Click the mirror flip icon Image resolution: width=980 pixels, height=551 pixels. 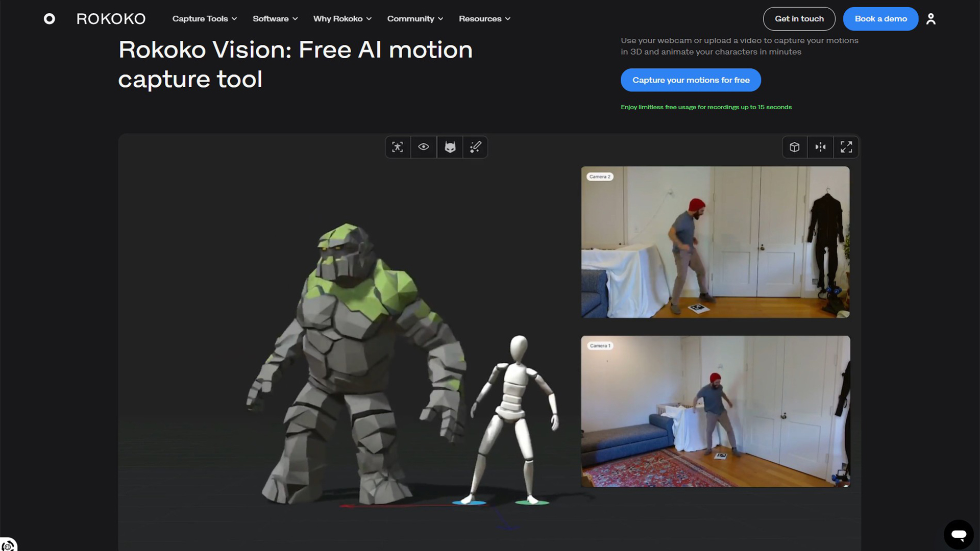(x=821, y=147)
